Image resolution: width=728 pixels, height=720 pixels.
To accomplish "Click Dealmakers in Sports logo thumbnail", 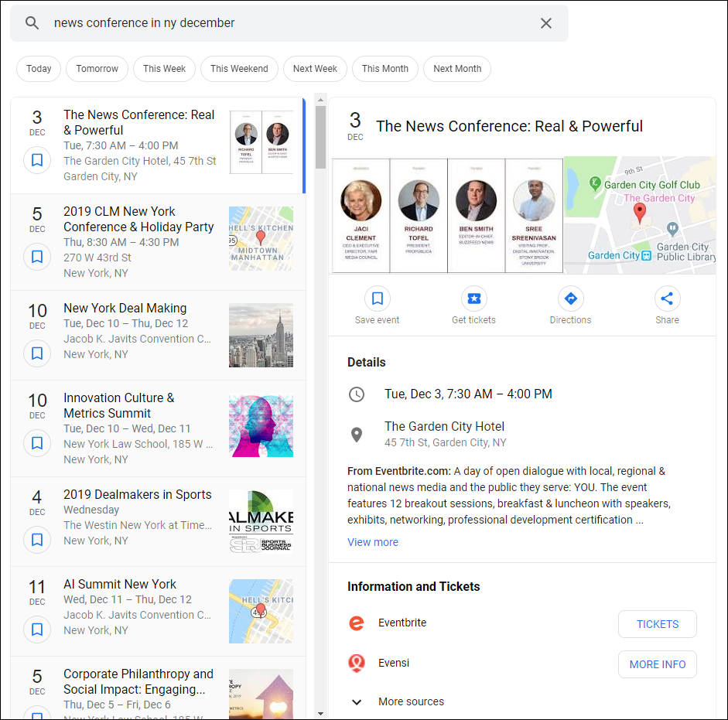I will click(x=261, y=522).
